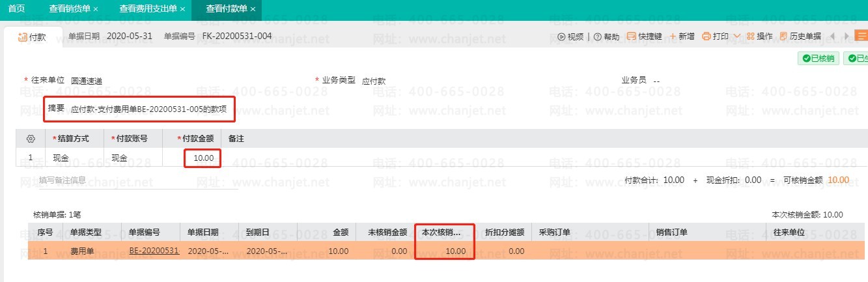868x282 pixels.
Task: Close the 查看付款单 tab
Action: click(x=253, y=9)
